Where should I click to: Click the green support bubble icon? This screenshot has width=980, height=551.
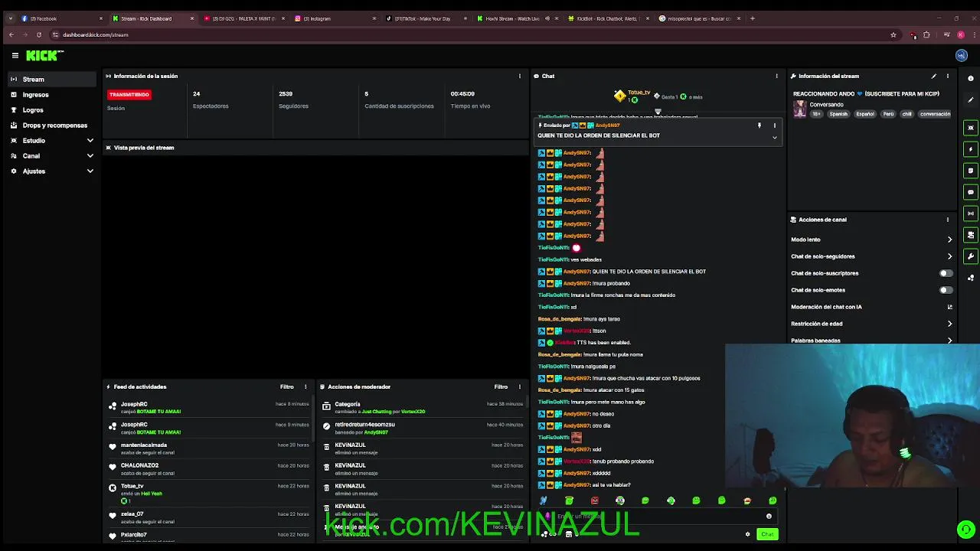click(965, 530)
